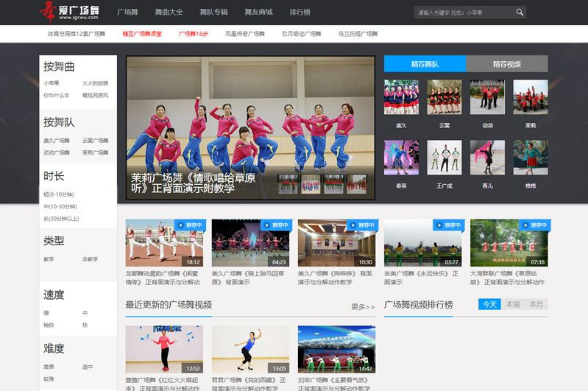
Task: Open the 动动 dance team thumbnail
Action: pyautogui.click(x=487, y=96)
